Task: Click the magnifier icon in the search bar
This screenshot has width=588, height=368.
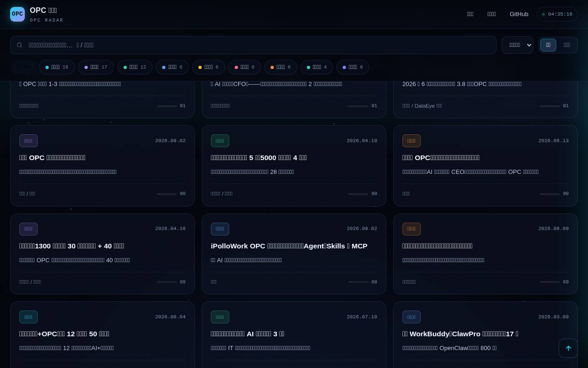Action: pos(19,45)
